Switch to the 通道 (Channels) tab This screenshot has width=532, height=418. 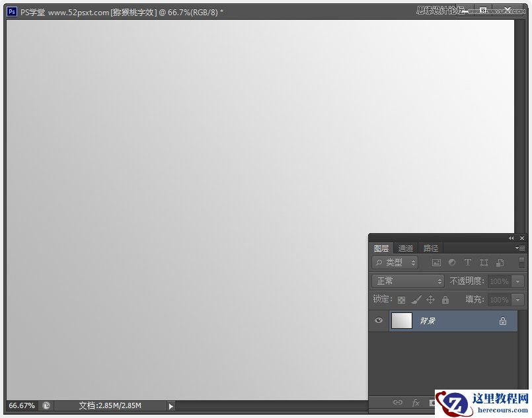click(x=406, y=248)
